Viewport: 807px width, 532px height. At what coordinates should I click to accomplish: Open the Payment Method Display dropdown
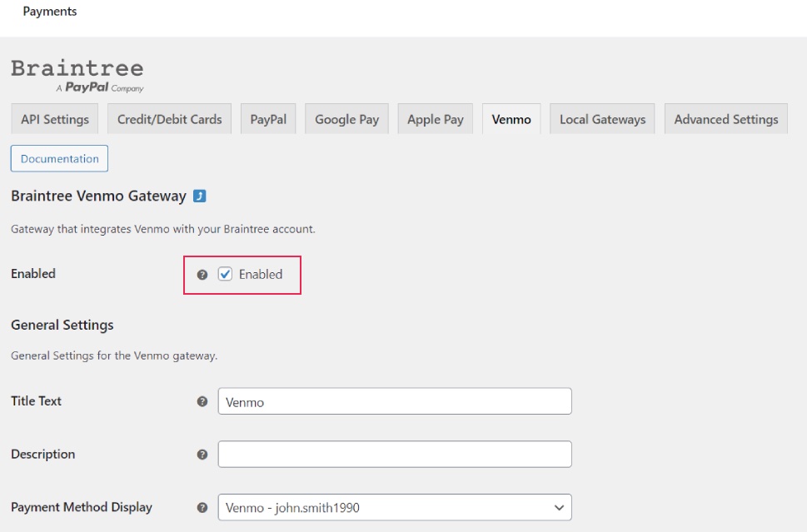[395, 508]
